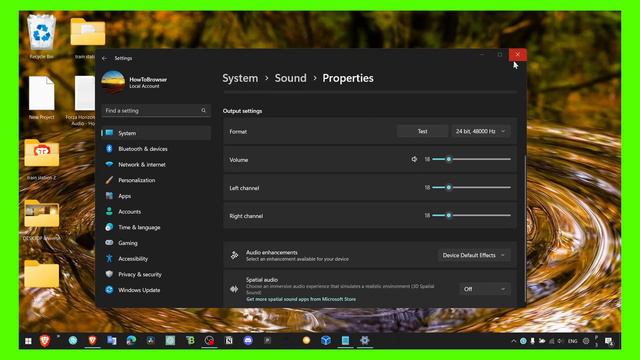Open Discord from the taskbar

248,340
